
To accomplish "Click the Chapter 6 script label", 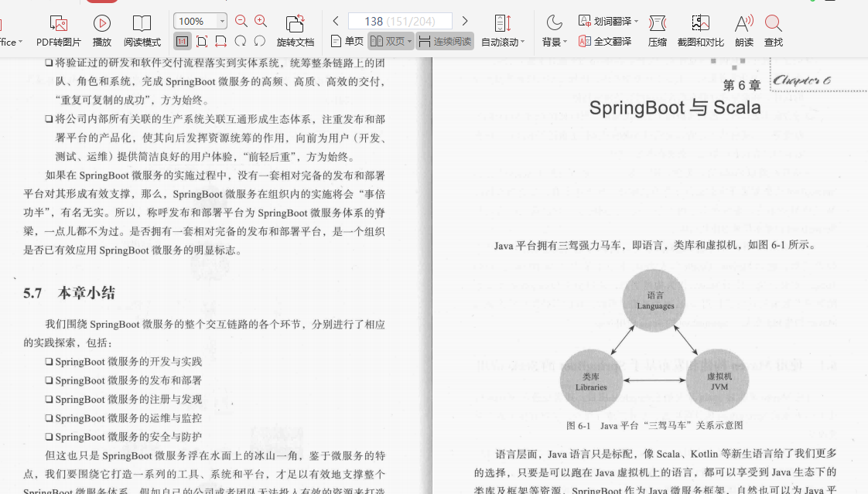I will 802,80.
